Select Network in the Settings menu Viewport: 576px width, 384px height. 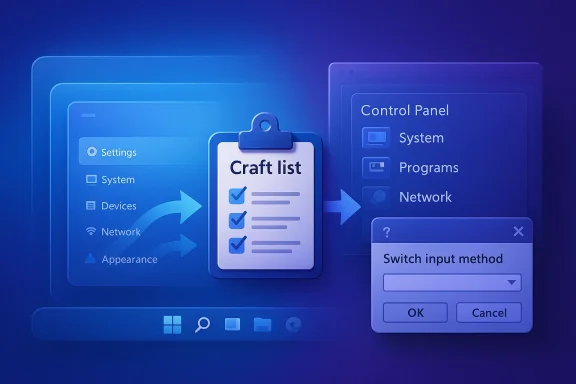pyautogui.click(x=121, y=232)
